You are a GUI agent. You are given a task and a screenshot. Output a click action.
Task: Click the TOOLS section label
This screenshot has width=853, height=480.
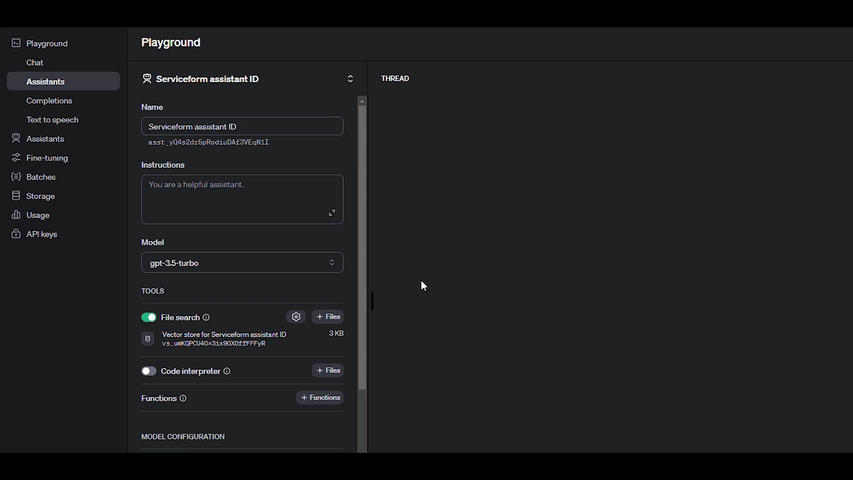152,291
